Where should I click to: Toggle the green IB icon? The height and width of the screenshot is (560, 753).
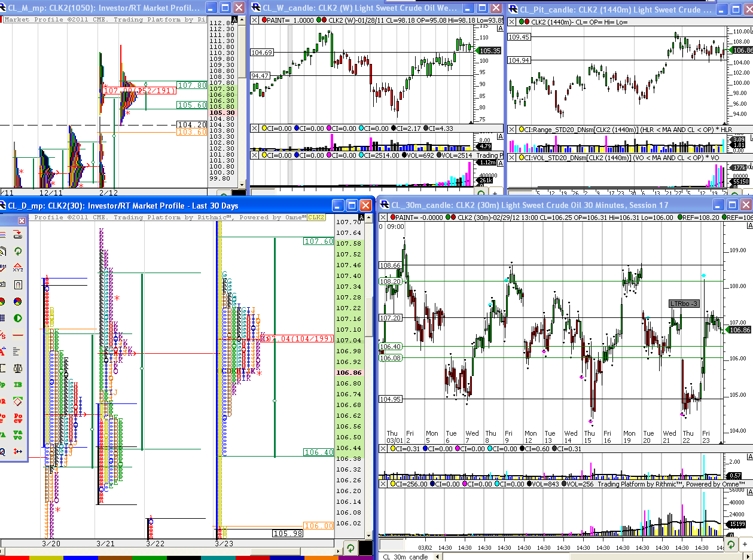point(18,385)
